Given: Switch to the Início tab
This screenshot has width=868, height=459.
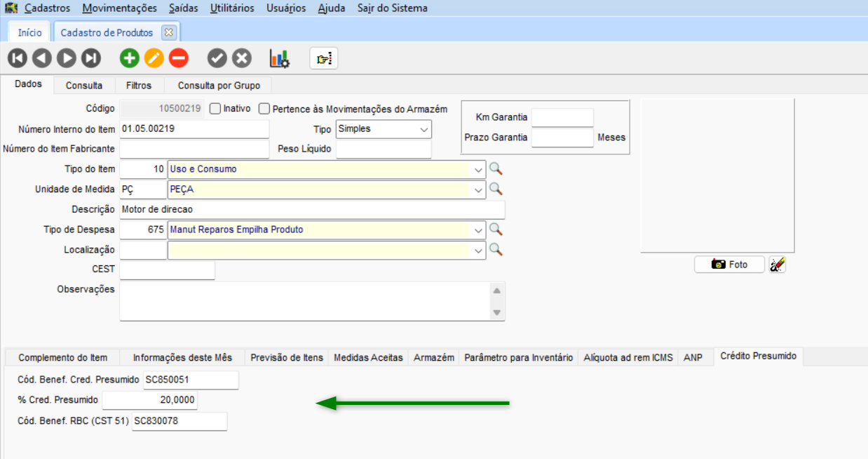Looking at the screenshot, I should 29,32.
